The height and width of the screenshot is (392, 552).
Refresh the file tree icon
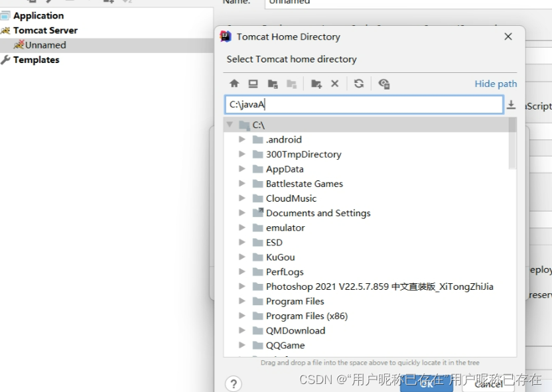point(359,84)
